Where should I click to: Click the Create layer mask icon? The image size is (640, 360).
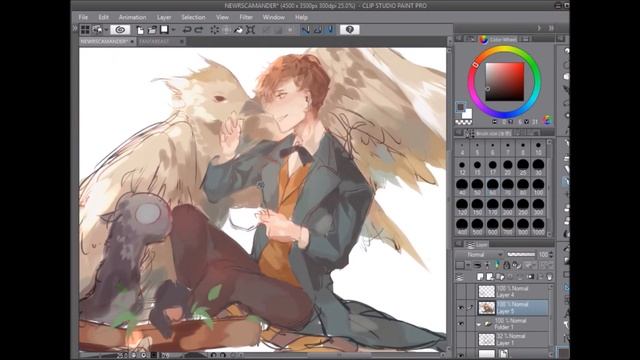point(531,277)
